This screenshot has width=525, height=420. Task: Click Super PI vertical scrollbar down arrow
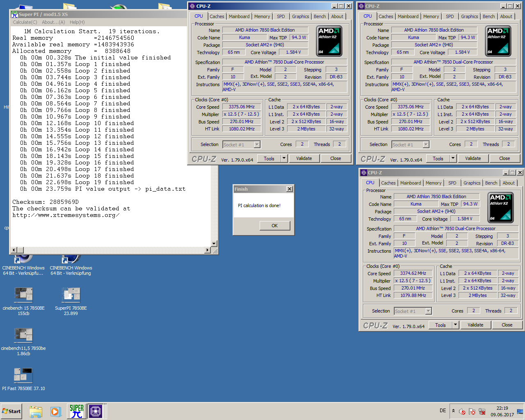click(x=214, y=244)
